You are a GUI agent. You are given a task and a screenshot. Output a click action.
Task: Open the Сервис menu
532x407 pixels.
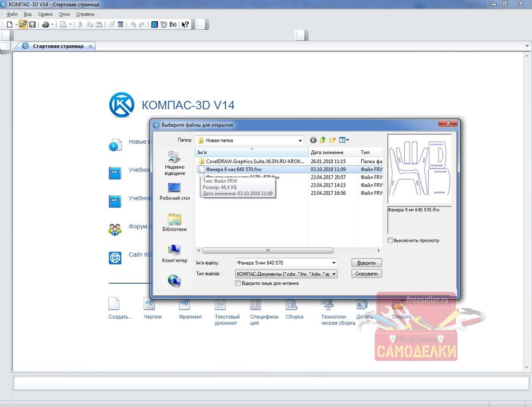click(x=45, y=14)
